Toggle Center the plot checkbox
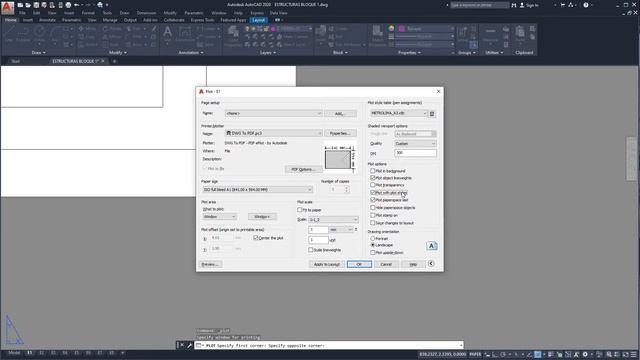640x360 pixels. coord(256,238)
